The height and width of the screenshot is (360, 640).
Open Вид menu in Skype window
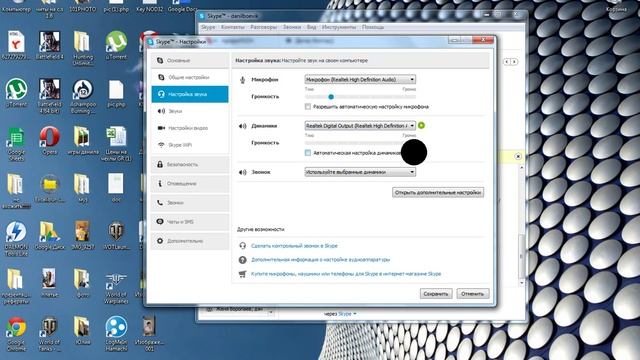[x=311, y=27]
